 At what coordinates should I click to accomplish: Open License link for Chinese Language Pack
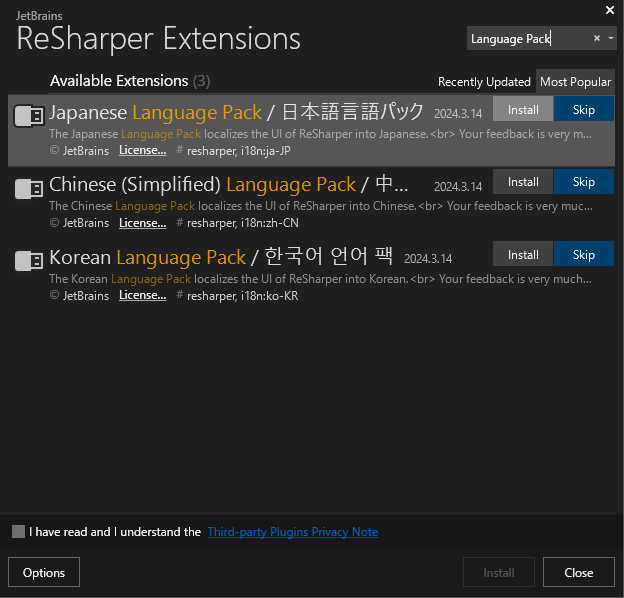click(x=142, y=223)
